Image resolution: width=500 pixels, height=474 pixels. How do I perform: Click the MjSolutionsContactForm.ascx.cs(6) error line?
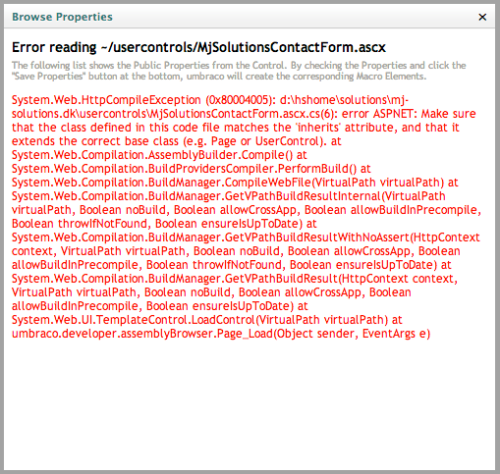coord(244,114)
